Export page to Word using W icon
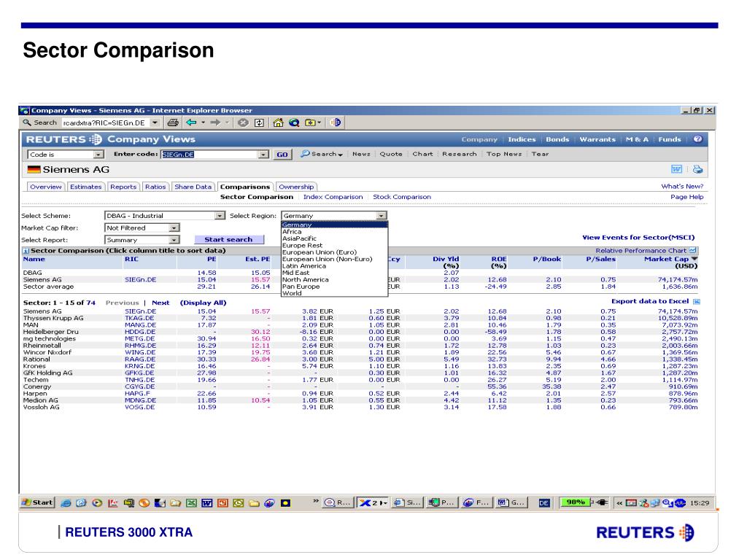 pos(676,169)
